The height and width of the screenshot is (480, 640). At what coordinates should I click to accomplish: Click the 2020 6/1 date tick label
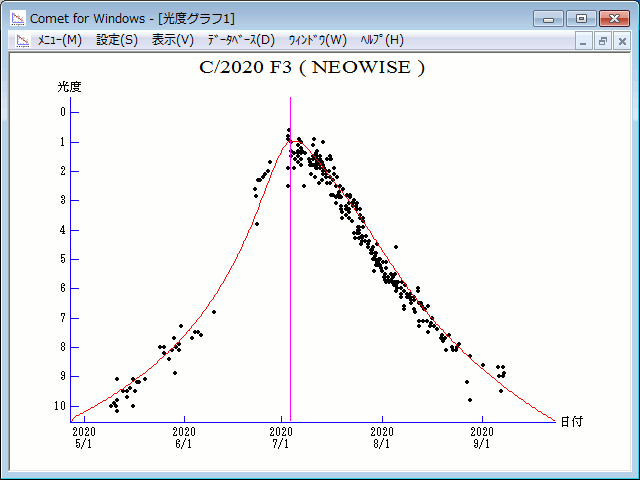[184, 437]
